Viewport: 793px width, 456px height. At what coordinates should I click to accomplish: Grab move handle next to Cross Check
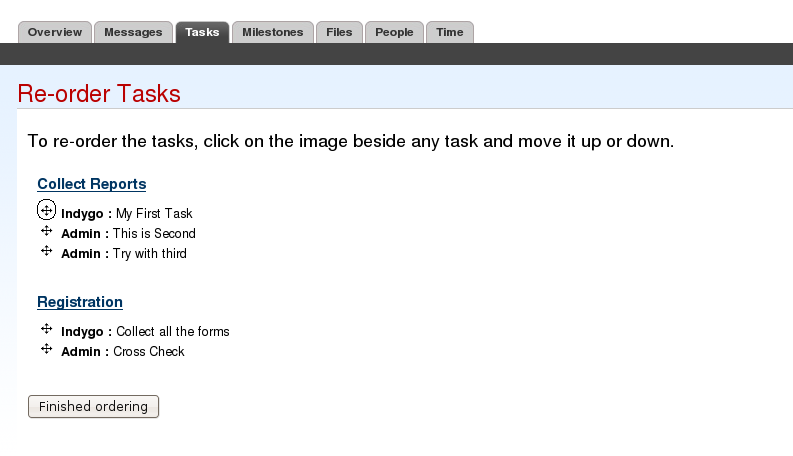(x=47, y=349)
